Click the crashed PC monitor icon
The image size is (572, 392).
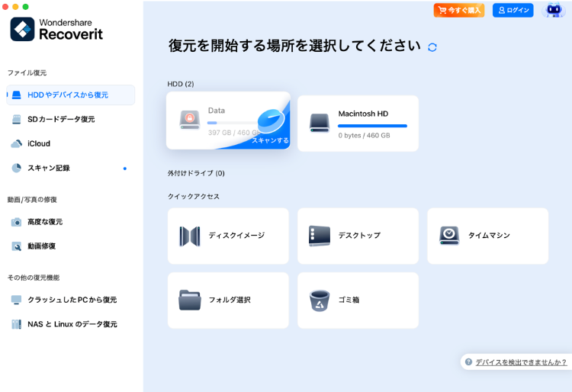pyautogui.click(x=17, y=300)
